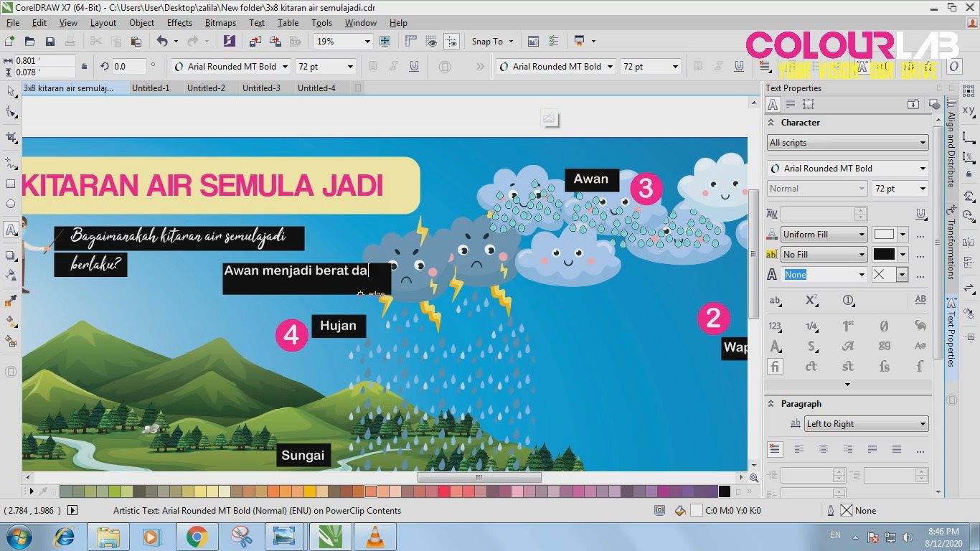Select the Pick tool in the toolbox
This screenshot has height=551, width=980.
(x=11, y=91)
